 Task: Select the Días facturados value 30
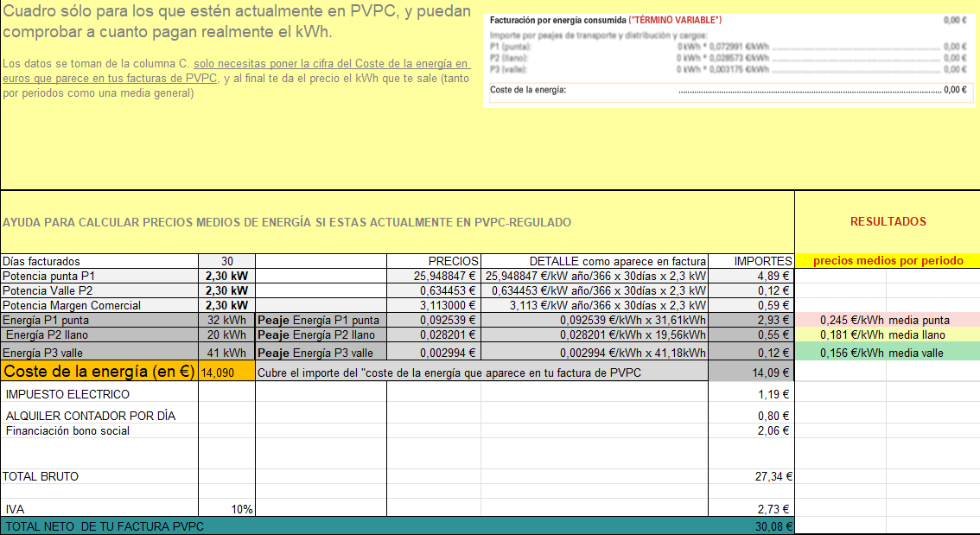227,261
